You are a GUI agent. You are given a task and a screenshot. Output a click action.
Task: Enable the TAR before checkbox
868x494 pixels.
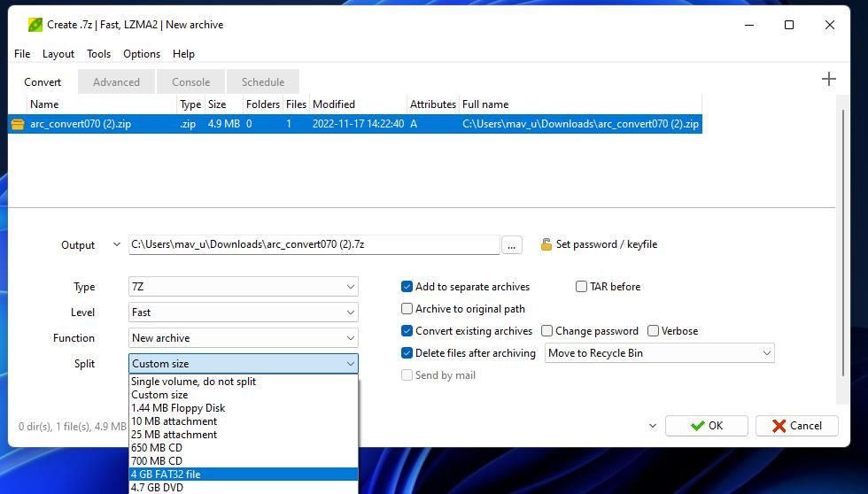(x=581, y=287)
